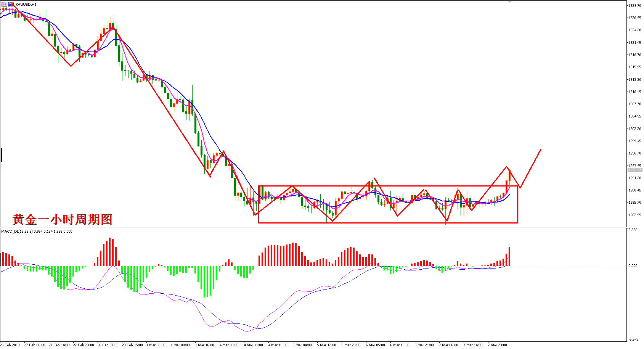
Task: Click the 1 Mar 16:00 time axis label
Action: pyautogui.click(x=205, y=345)
